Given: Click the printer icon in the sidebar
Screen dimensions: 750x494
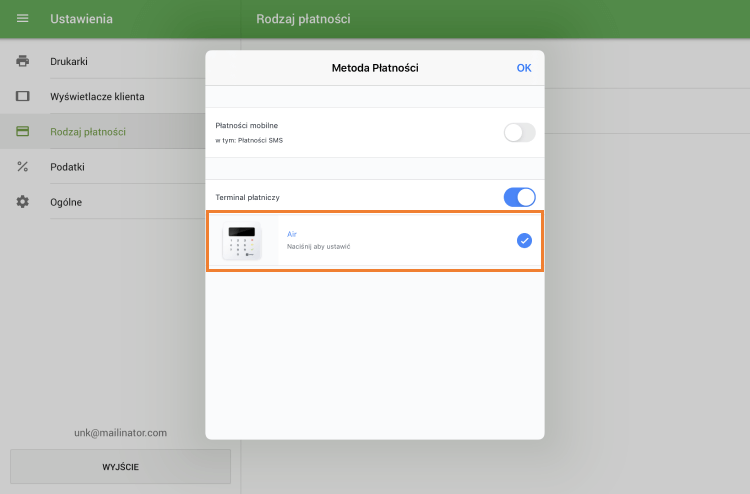Looking at the screenshot, I should point(22,61).
